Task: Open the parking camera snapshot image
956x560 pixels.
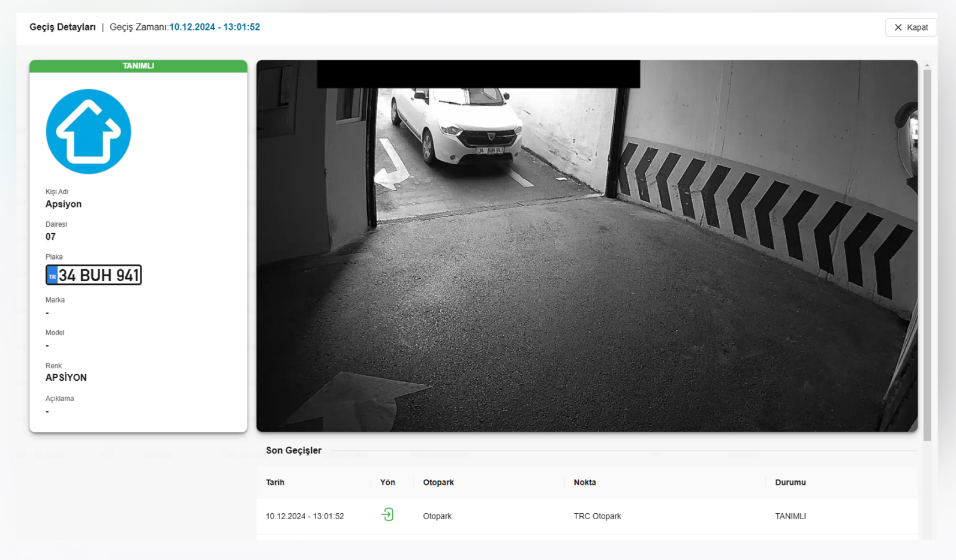Action: pyautogui.click(x=587, y=246)
